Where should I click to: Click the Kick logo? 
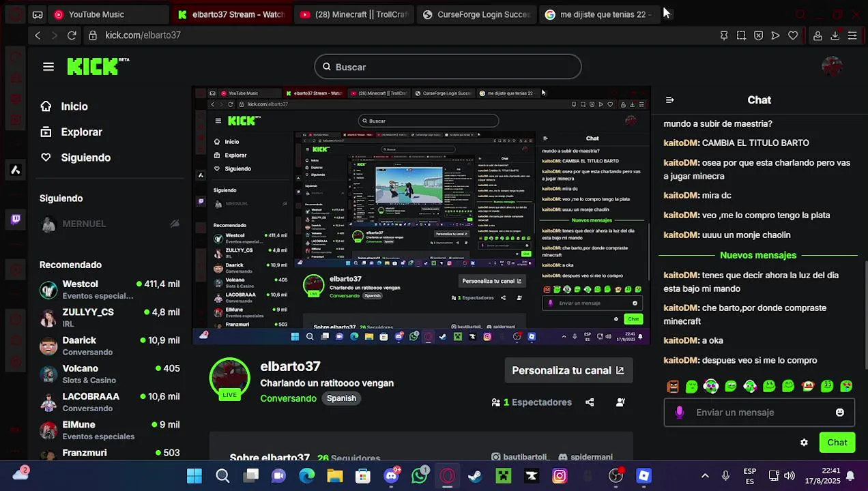[98, 66]
